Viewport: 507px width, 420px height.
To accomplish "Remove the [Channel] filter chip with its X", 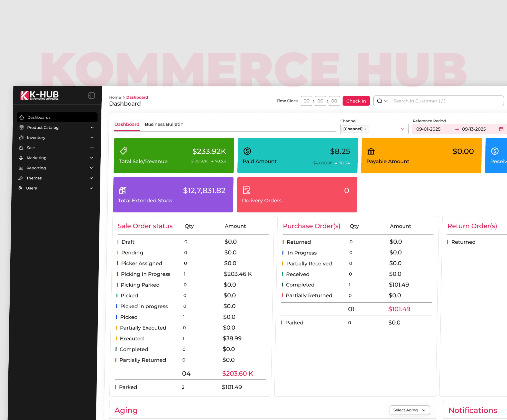I will pos(366,129).
